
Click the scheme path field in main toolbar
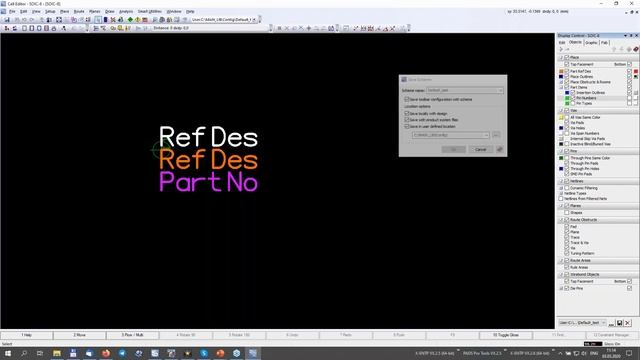(x=224, y=20)
